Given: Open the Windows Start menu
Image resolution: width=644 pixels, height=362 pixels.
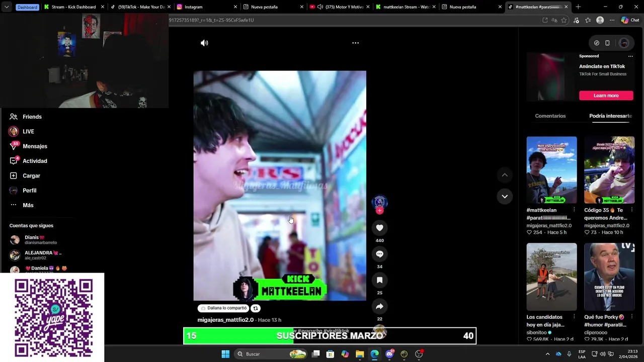Looking at the screenshot, I should 225,354.
